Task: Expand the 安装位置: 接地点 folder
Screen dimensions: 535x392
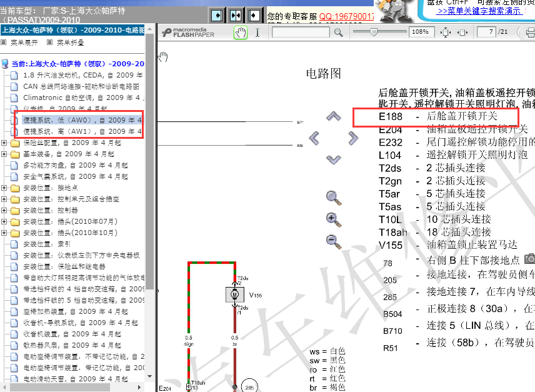Action: click(4, 188)
